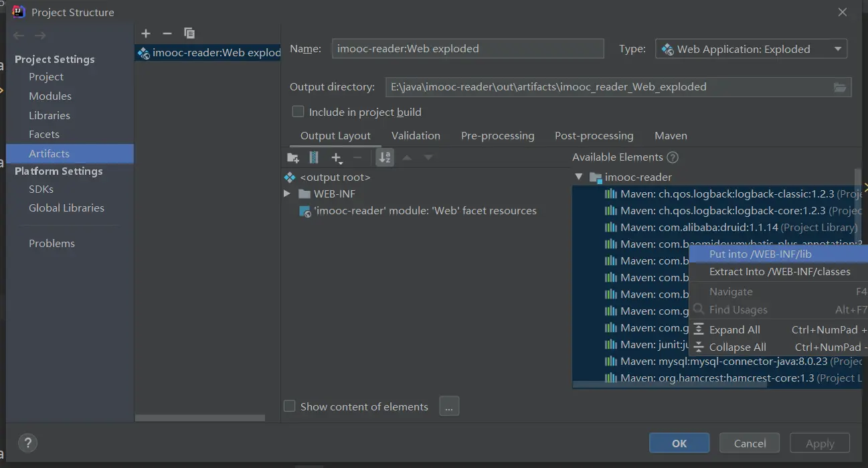Click the create directory icon in Output Layout

292,157
